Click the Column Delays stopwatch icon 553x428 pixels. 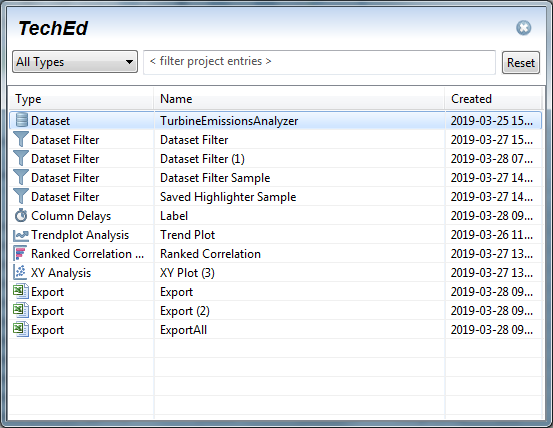click(21, 215)
